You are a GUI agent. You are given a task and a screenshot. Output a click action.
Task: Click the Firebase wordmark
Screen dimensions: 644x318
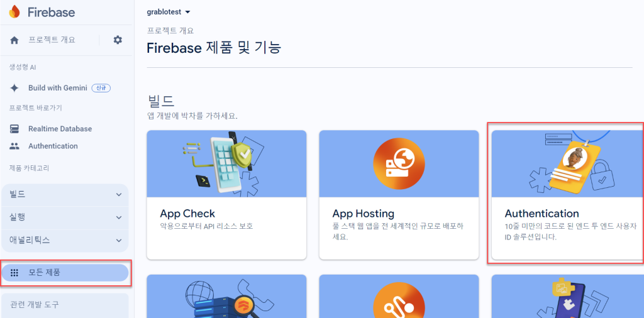tap(52, 13)
